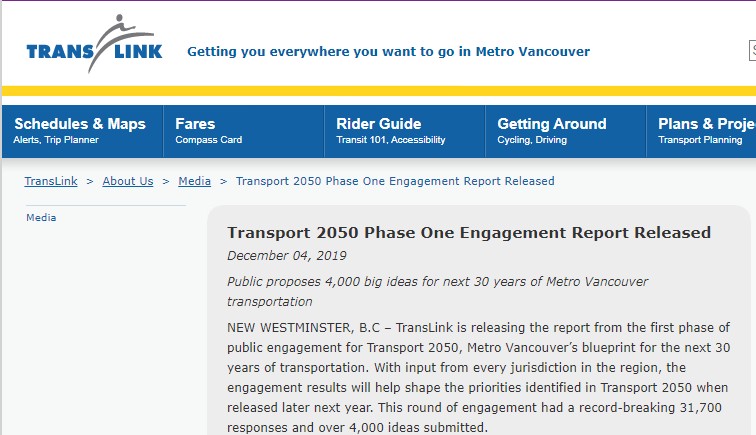Open the Media breadcrumb link

[194, 181]
